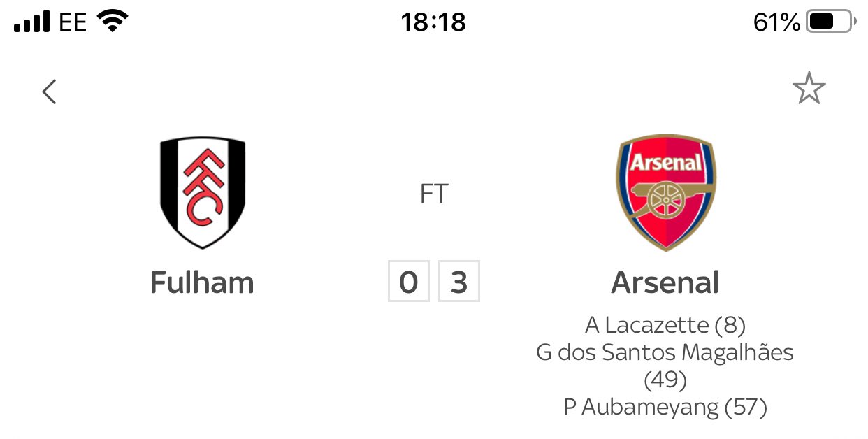Tap the EE carrier label
The height and width of the screenshot is (439, 868).
73,22
